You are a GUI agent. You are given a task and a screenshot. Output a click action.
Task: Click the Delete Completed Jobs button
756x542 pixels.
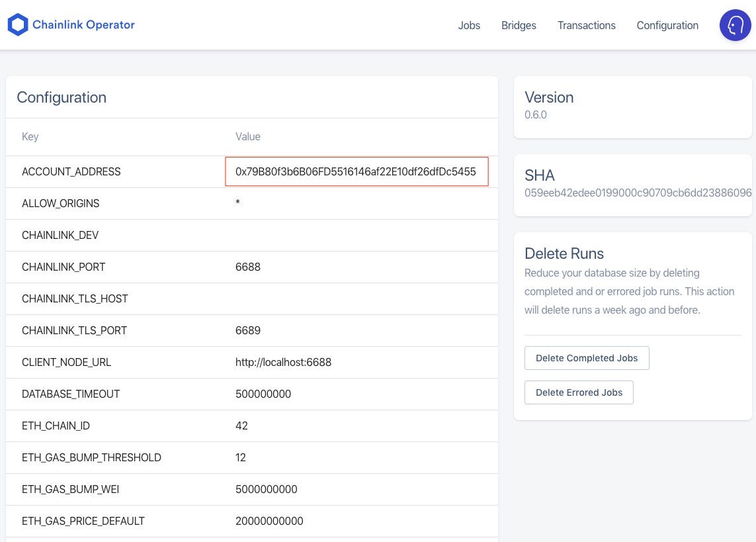(586, 358)
